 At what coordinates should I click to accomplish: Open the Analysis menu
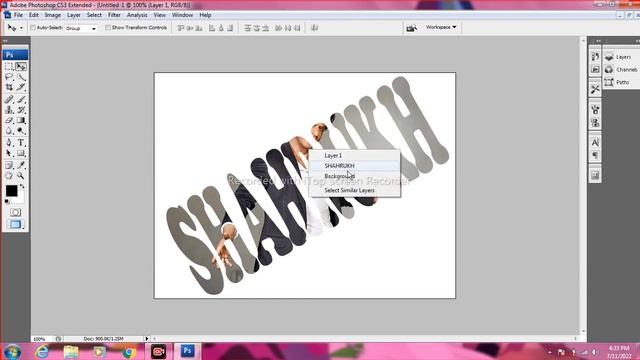(x=137, y=15)
